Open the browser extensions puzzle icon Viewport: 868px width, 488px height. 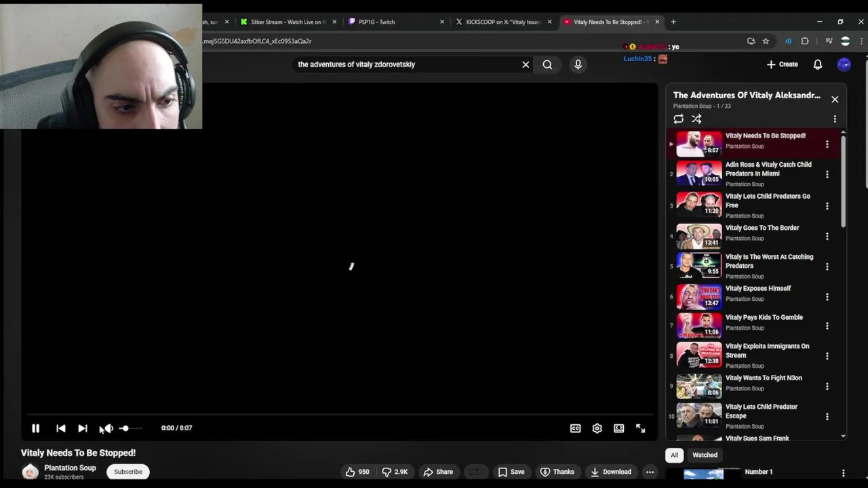[x=805, y=41]
